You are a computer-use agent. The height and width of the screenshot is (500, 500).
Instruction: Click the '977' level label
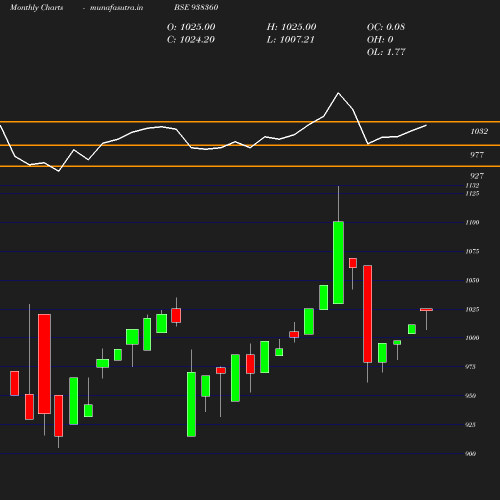point(477,155)
